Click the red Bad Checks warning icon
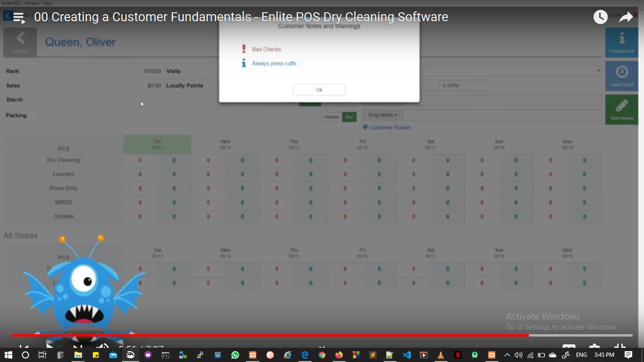Screen dimensions: 644x362 [x=244, y=49]
